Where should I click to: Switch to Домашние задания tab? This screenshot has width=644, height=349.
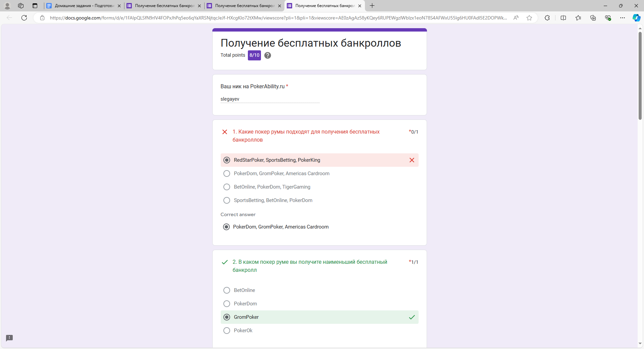[84, 6]
